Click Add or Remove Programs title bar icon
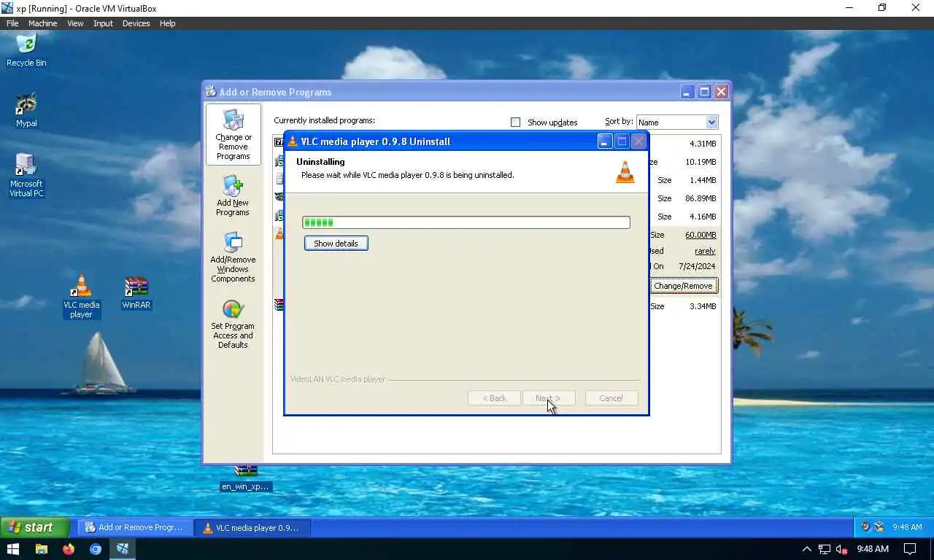The width and height of the screenshot is (934, 560). click(x=211, y=92)
